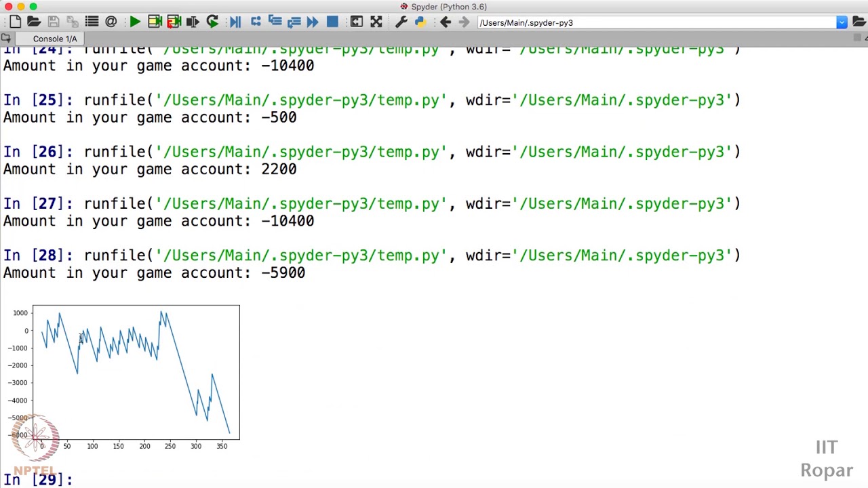Save all files
Image resolution: width=868 pixels, height=488 pixels.
coord(73,22)
